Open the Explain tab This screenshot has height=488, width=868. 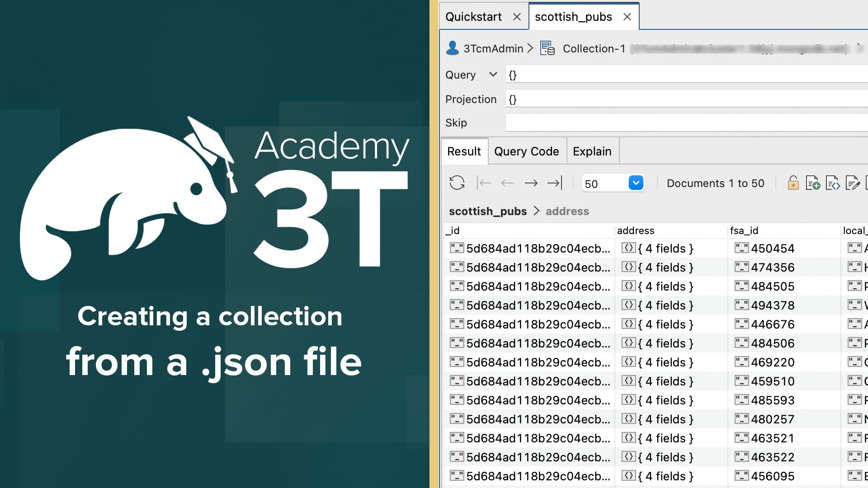coord(592,151)
